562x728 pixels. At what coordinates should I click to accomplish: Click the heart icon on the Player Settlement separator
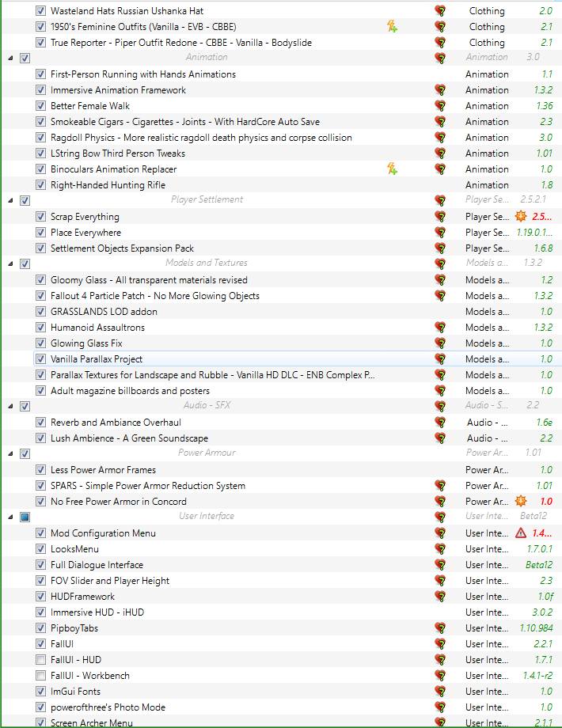pyautogui.click(x=440, y=200)
